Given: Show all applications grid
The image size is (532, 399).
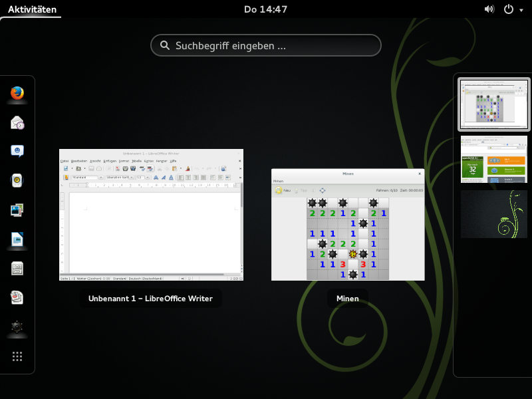Looking at the screenshot, I should tap(17, 356).
